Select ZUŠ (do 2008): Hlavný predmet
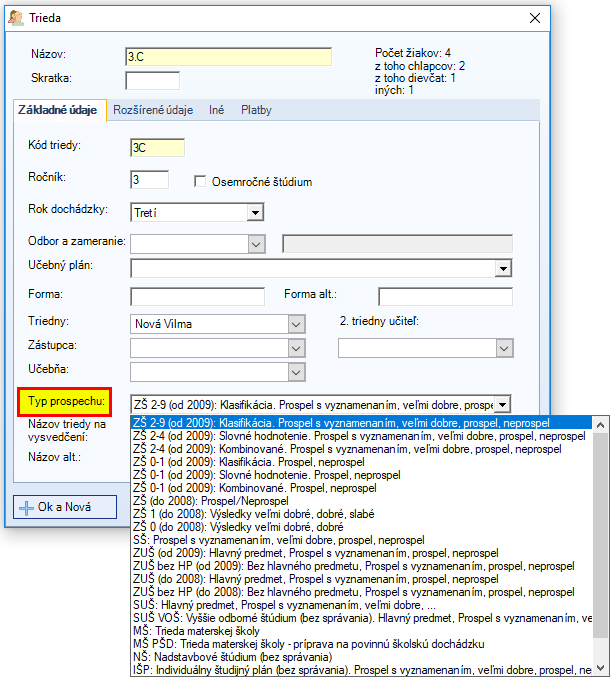 pos(362,579)
